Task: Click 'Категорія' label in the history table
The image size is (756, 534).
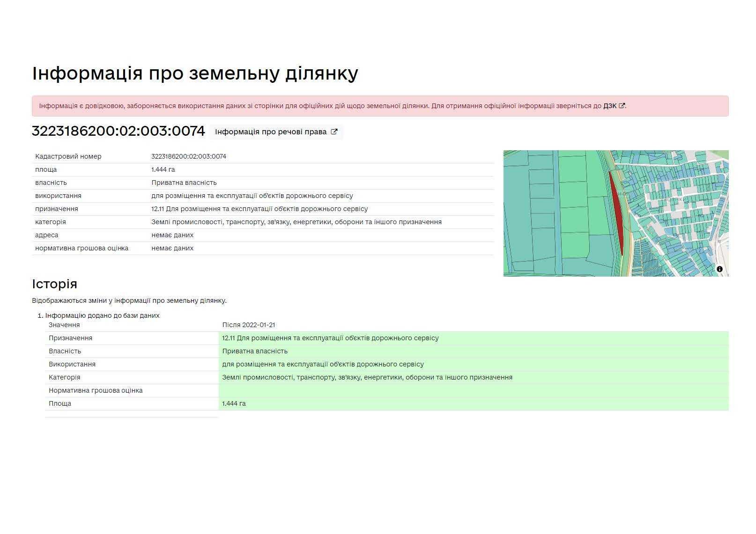Action: [64, 377]
